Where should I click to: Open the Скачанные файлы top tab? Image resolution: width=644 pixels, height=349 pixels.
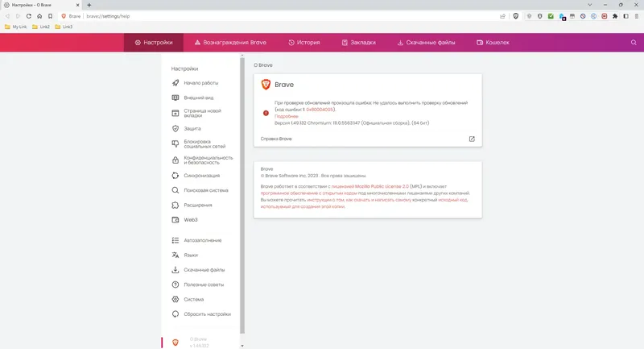426,43
